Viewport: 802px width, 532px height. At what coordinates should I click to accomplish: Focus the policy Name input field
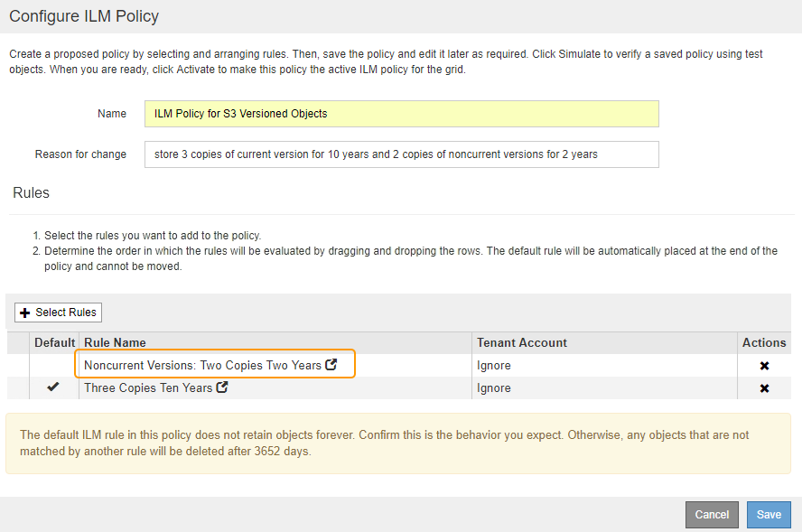point(401,114)
